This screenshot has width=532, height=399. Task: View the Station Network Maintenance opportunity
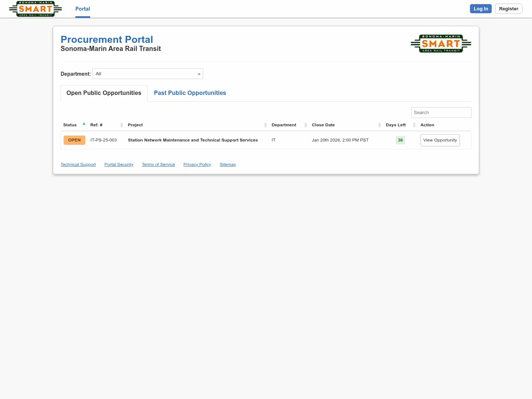(x=440, y=140)
